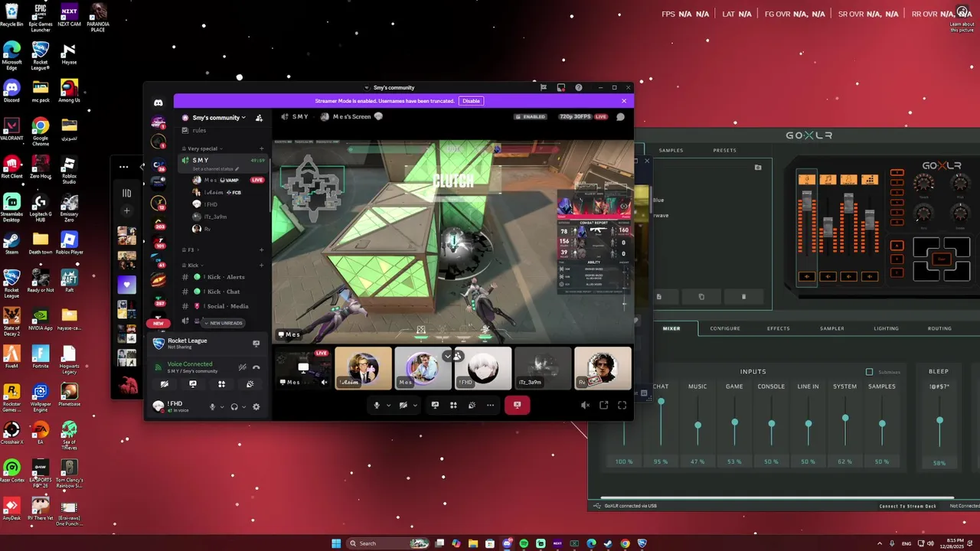Show chat icon in call header
980x551 pixels.
pyautogui.click(x=620, y=117)
